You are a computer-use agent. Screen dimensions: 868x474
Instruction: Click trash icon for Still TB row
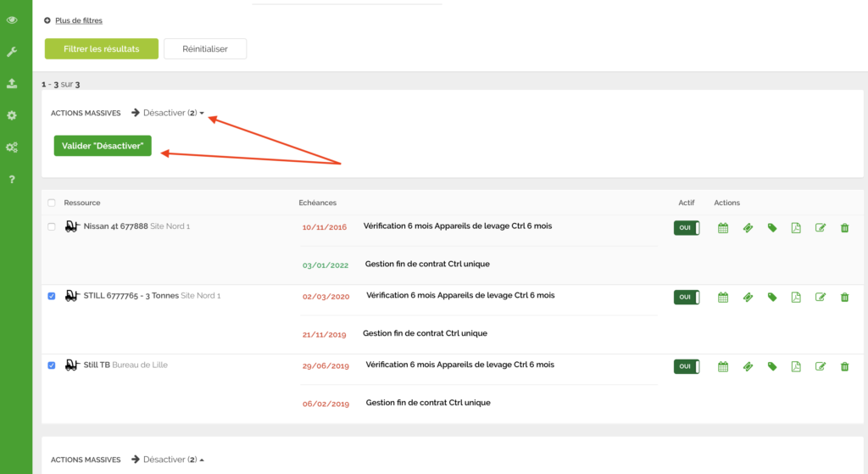844,366
